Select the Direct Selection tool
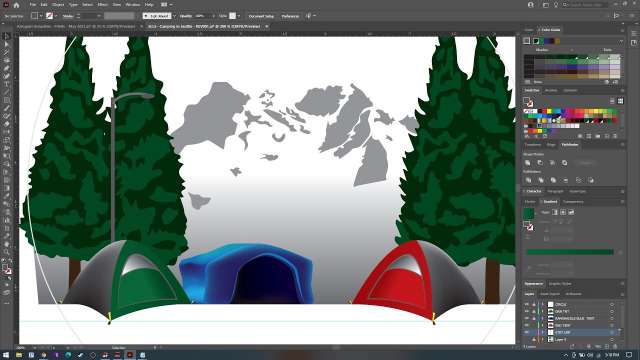Image resolution: width=640 pixels, height=360 pixels. (7, 44)
